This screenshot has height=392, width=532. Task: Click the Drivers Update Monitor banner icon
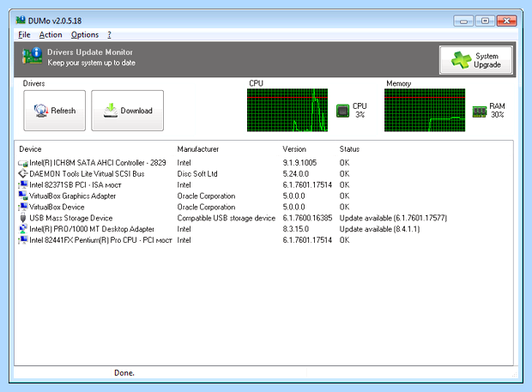[x=32, y=57]
